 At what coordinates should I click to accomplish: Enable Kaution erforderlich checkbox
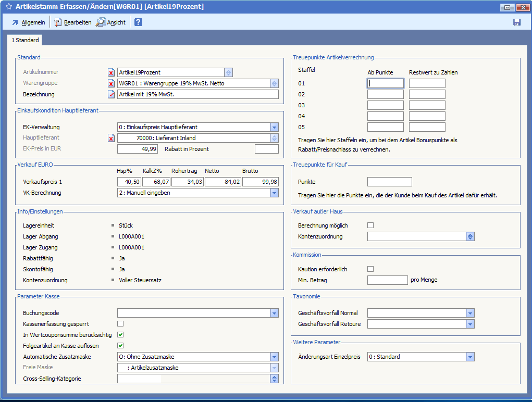(370, 269)
